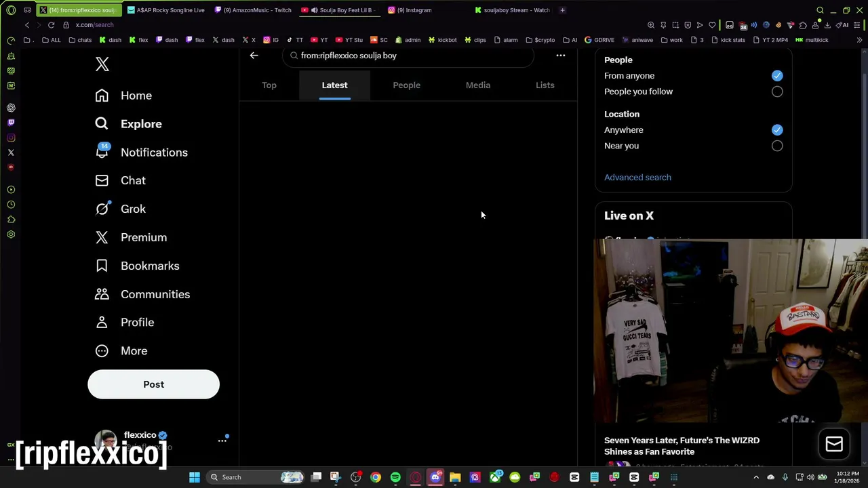Open the Home page in X
This screenshot has width=868, height=488.
coord(123,96)
